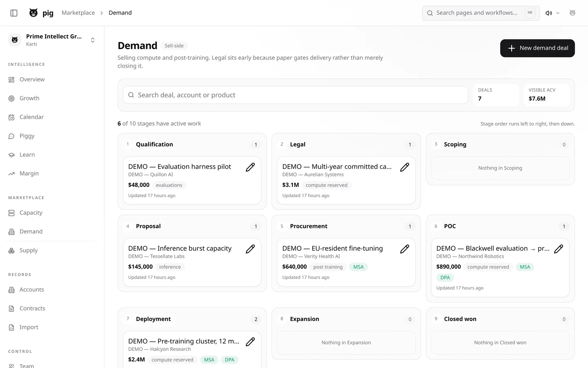The height and width of the screenshot is (368, 588).
Task: Click the DEALS 7 stat card
Action: click(496, 95)
